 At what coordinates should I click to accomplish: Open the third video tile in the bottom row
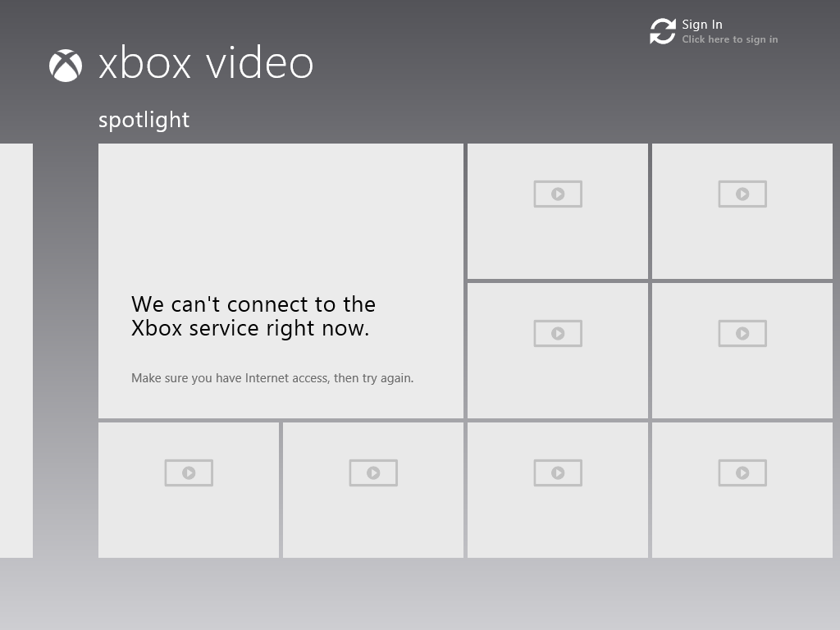(x=558, y=491)
